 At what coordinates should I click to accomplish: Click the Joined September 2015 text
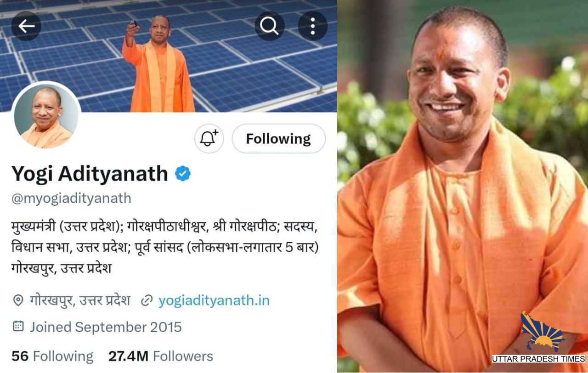pyautogui.click(x=106, y=327)
